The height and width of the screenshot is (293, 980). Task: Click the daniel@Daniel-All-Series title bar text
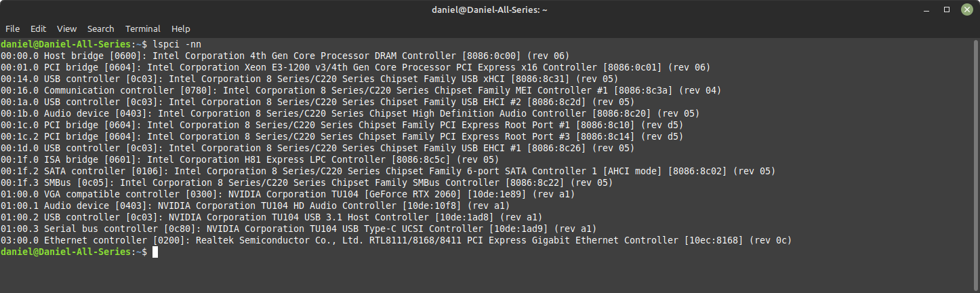pos(489,10)
